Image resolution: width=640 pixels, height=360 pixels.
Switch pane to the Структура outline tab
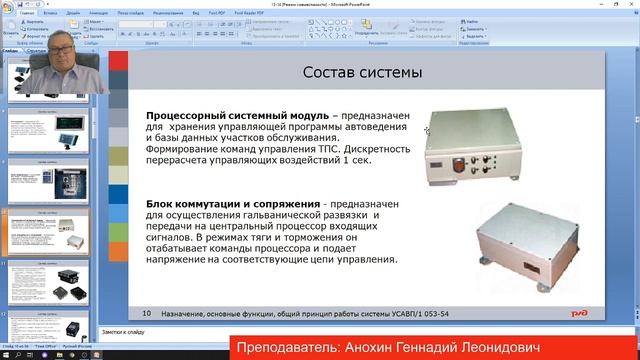point(36,51)
